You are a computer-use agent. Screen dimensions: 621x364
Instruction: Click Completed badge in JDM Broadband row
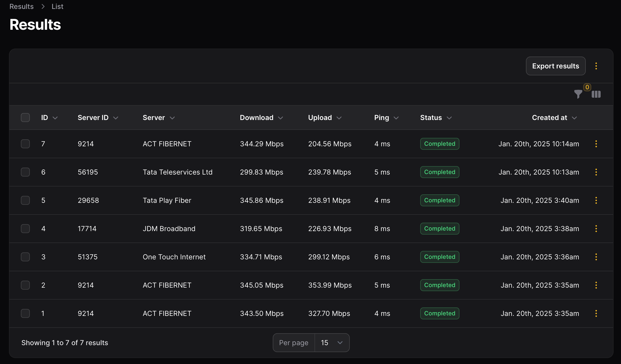pyautogui.click(x=440, y=229)
